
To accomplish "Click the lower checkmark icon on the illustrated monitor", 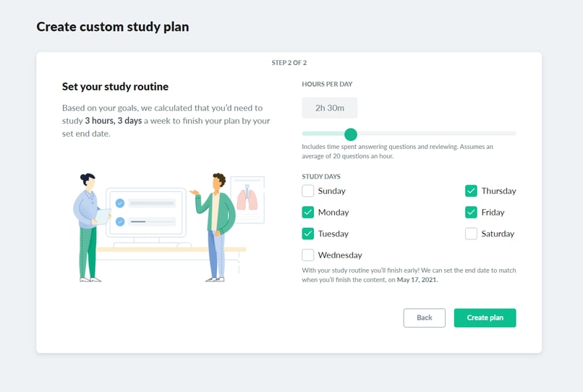I will (120, 221).
